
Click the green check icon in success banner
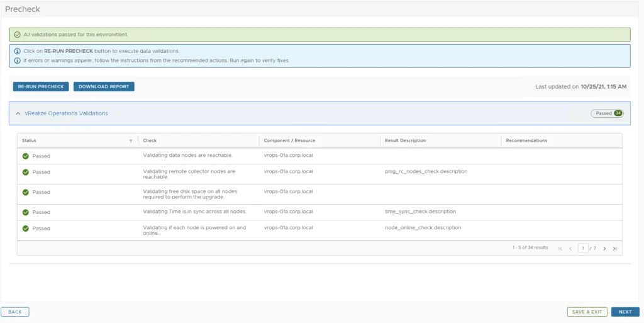pos(17,35)
